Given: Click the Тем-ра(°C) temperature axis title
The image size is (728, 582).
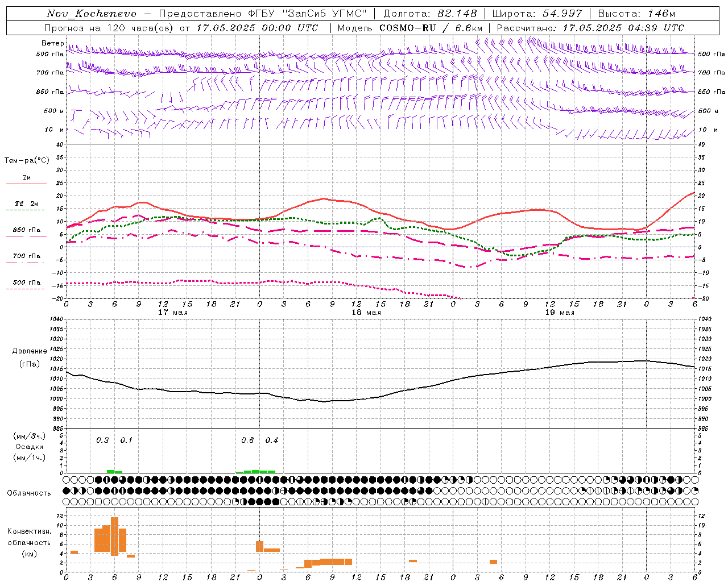Looking at the screenshot, I should click(27, 161).
